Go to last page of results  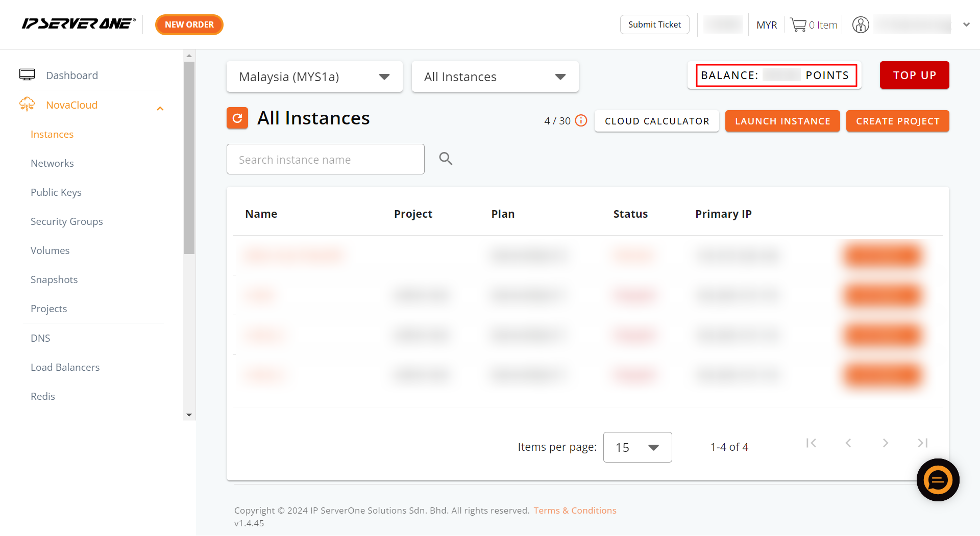[x=923, y=443]
